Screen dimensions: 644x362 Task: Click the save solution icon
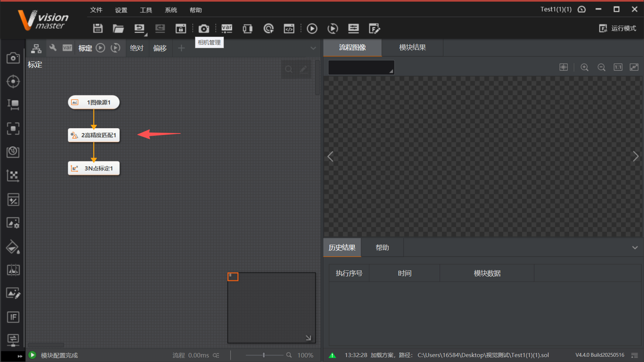[98, 28]
